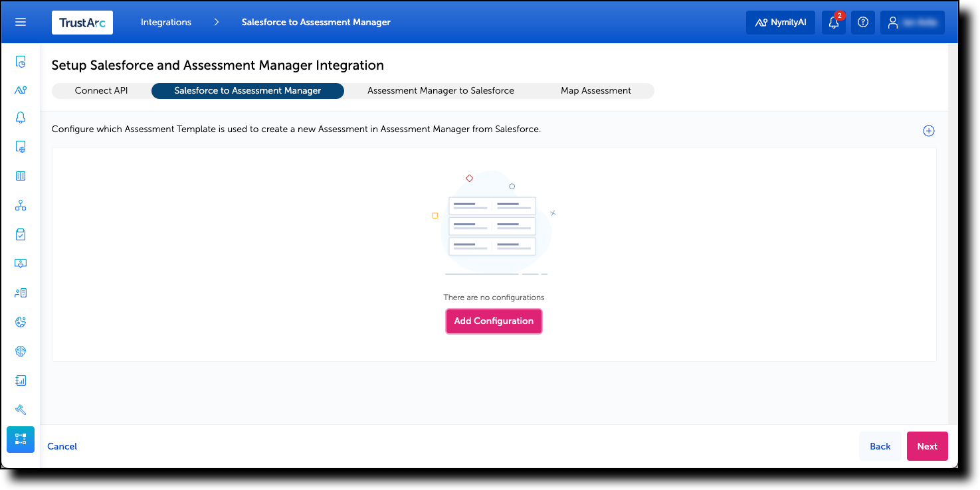Screen dimensions: 980x490
Task: Click the Add Configuration button
Action: tap(494, 321)
